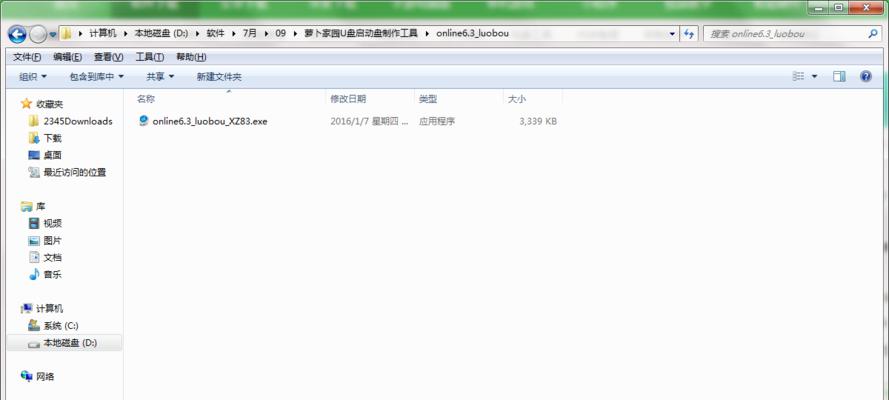889x400 pixels.
Task: Open the 编辑(E) menu
Action: tap(67, 57)
